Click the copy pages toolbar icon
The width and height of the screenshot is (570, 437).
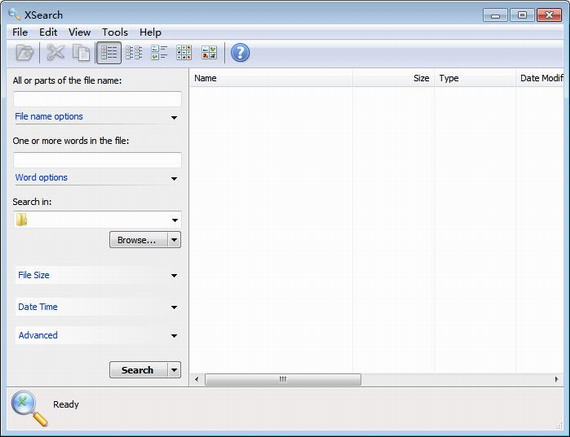(81, 53)
